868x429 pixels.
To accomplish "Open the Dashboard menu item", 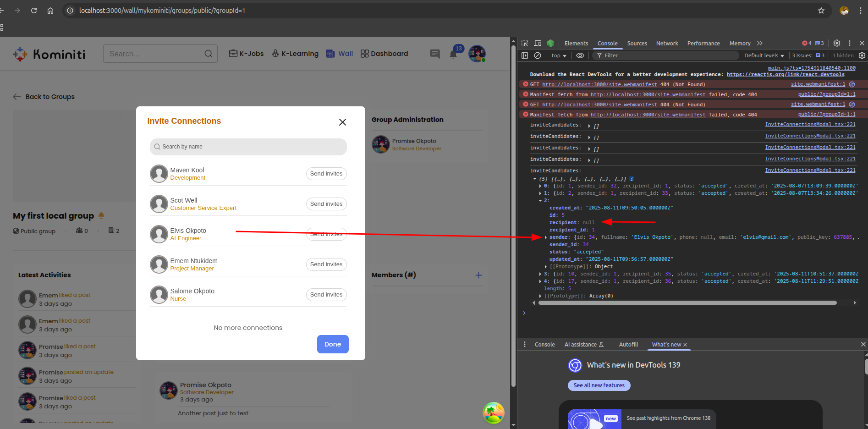I will coord(384,54).
